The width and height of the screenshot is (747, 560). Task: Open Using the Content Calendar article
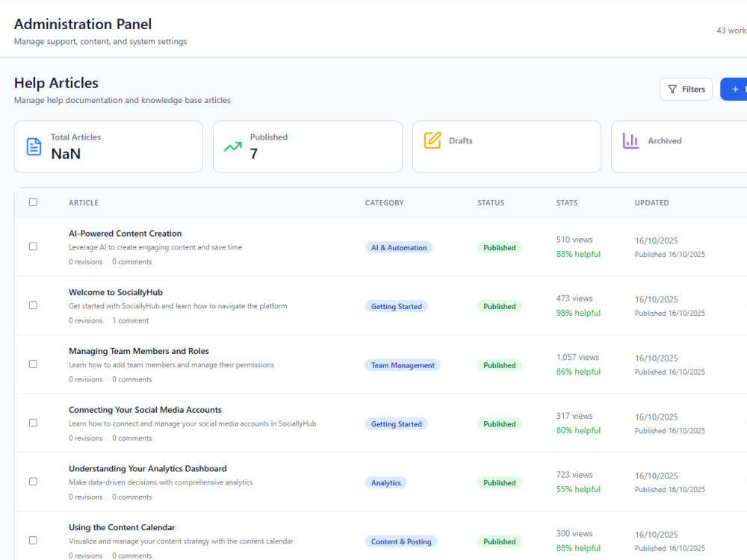tap(122, 528)
